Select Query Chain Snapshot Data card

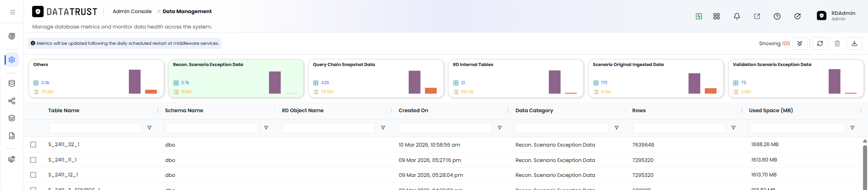[376, 78]
